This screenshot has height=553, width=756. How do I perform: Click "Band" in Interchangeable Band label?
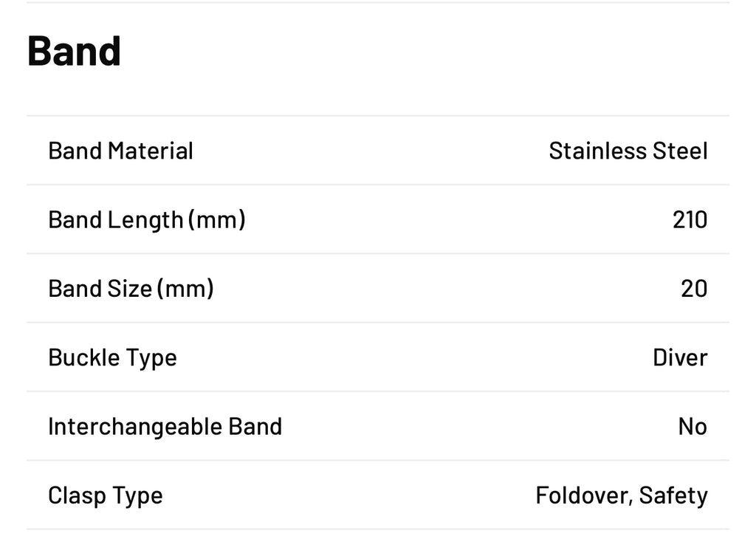(x=255, y=427)
